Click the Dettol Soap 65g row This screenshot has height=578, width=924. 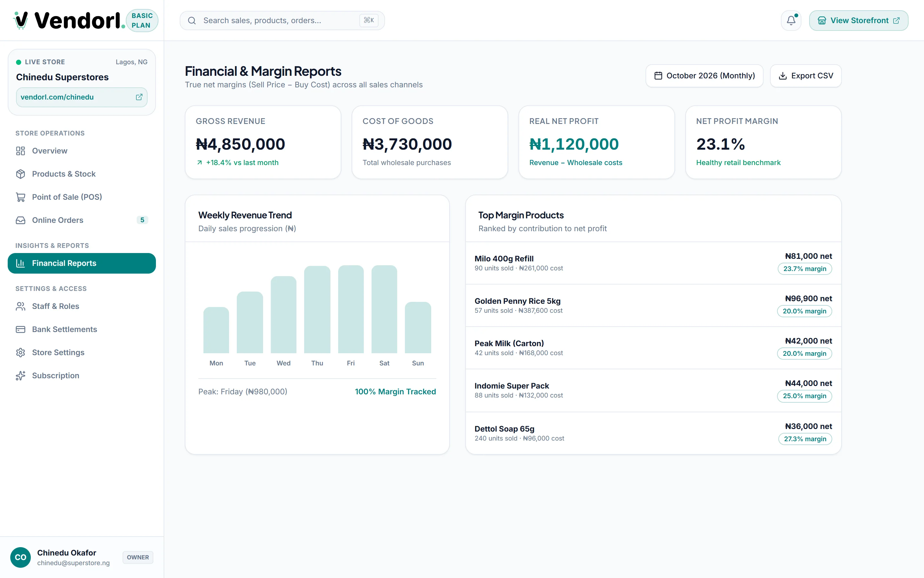(x=653, y=433)
